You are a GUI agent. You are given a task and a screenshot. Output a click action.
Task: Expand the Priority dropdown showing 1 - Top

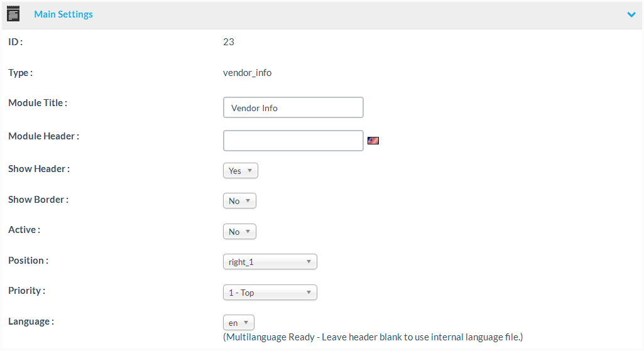coord(270,293)
